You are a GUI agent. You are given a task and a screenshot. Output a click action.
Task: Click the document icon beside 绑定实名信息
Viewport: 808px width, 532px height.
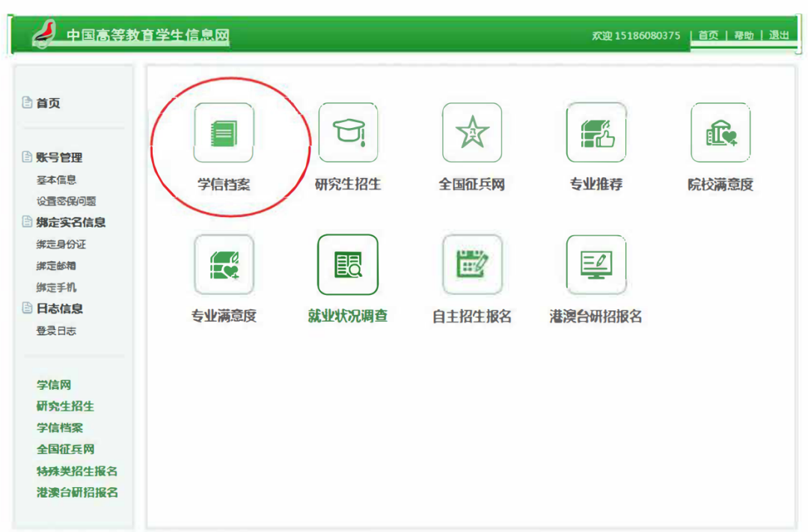pyautogui.click(x=27, y=221)
